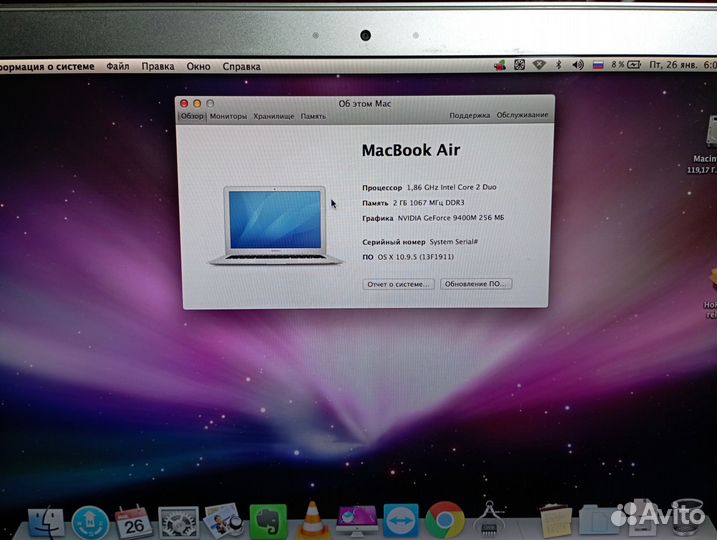Image resolution: width=717 pixels, height=540 pixels.
Task: Open the volume control in menu bar
Action: point(578,65)
